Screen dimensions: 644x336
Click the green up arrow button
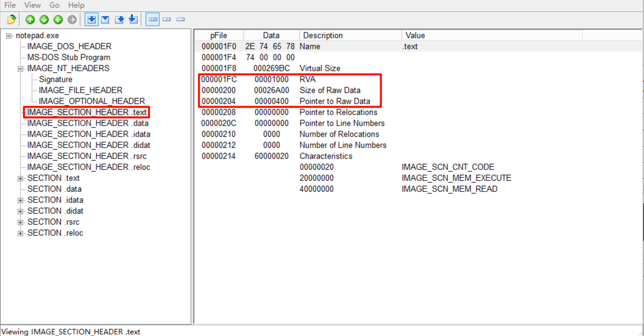coord(30,20)
